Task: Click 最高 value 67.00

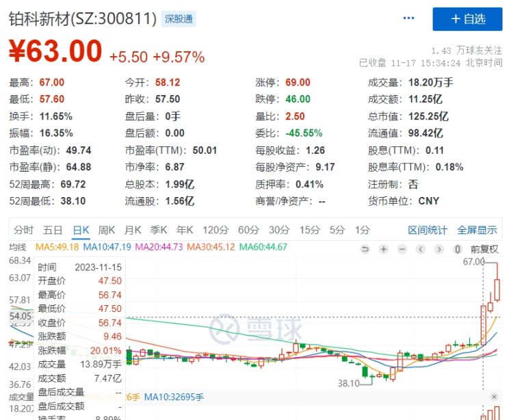Action: (x=52, y=83)
